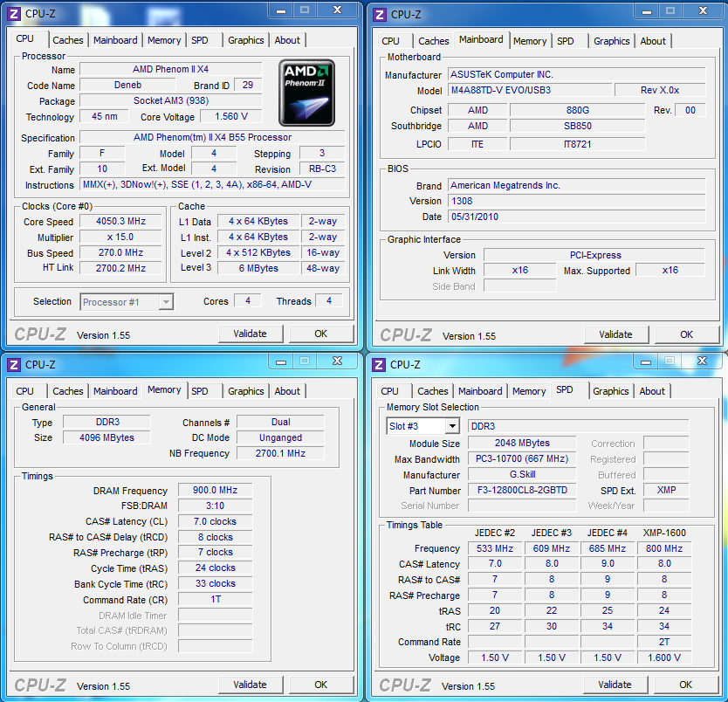Click Validate button in SPD window
Image resolution: width=728 pixels, height=702 pixels.
click(615, 685)
